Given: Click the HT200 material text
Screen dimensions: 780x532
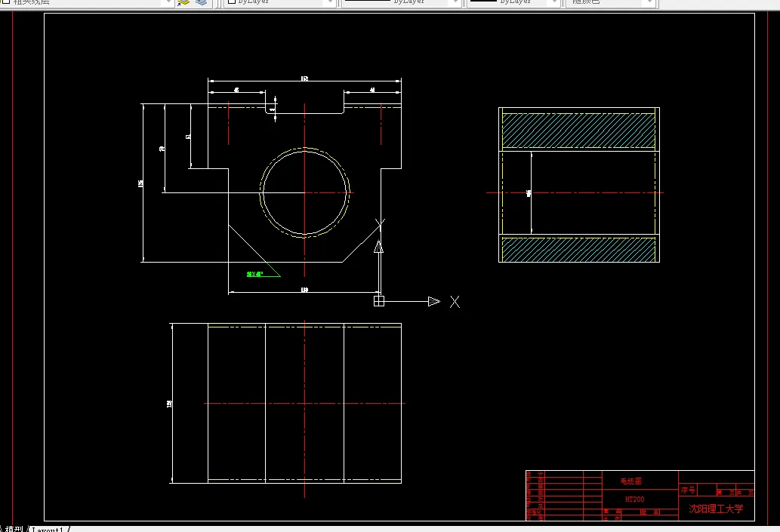Looking at the screenshot, I should [635, 500].
